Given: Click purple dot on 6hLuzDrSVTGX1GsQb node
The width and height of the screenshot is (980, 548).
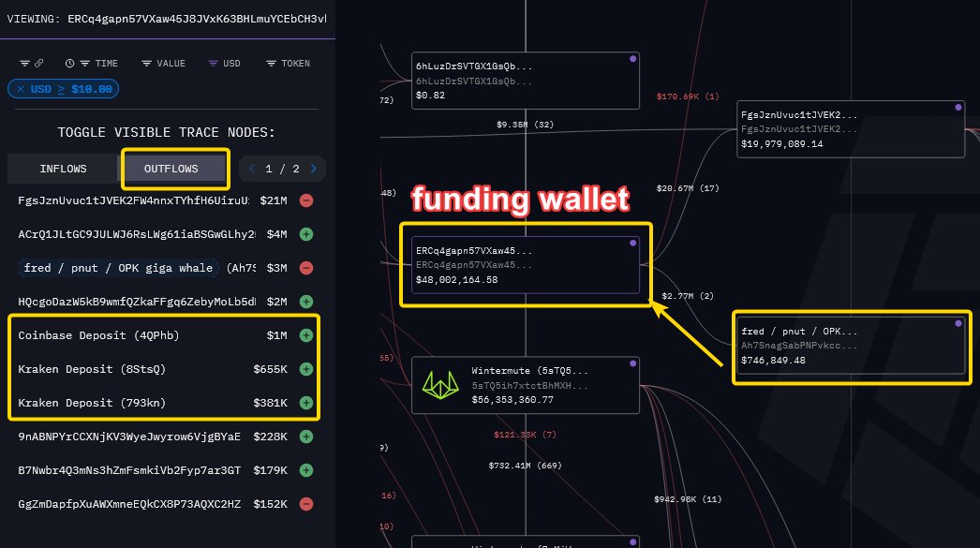Looking at the screenshot, I should pos(632,59).
